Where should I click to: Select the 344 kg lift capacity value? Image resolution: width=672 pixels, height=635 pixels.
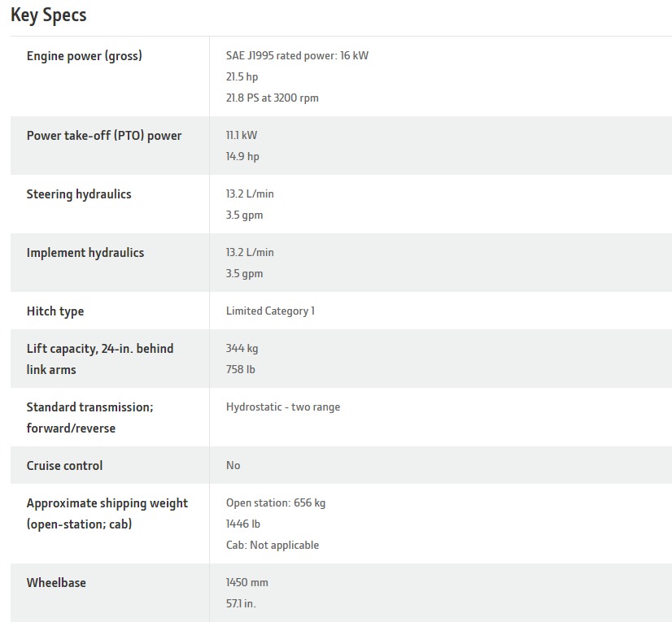242,349
